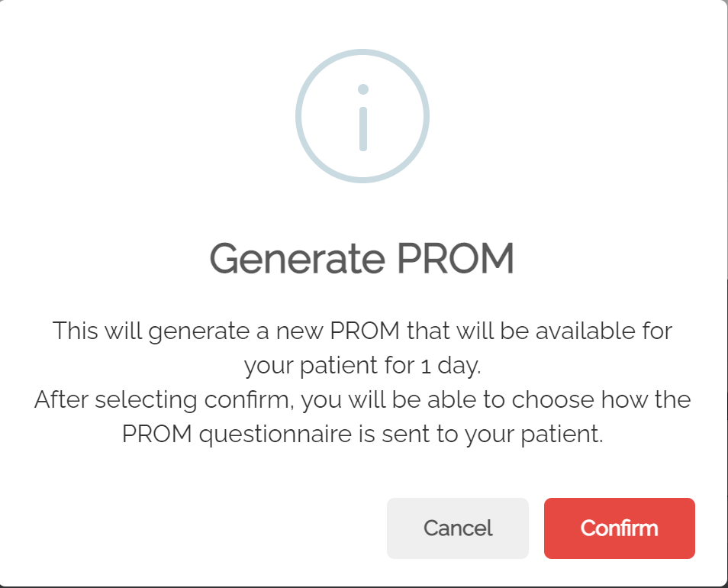Click the dot of the info icon

pos(363,89)
